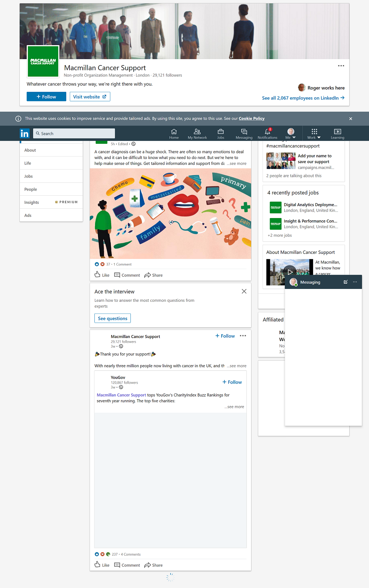369x588 pixels.
Task: Open the company header more options menu
Action: (341, 66)
